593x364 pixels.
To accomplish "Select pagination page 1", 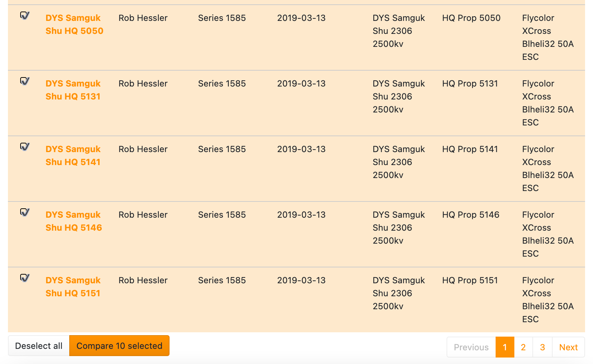I will [505, 347].
